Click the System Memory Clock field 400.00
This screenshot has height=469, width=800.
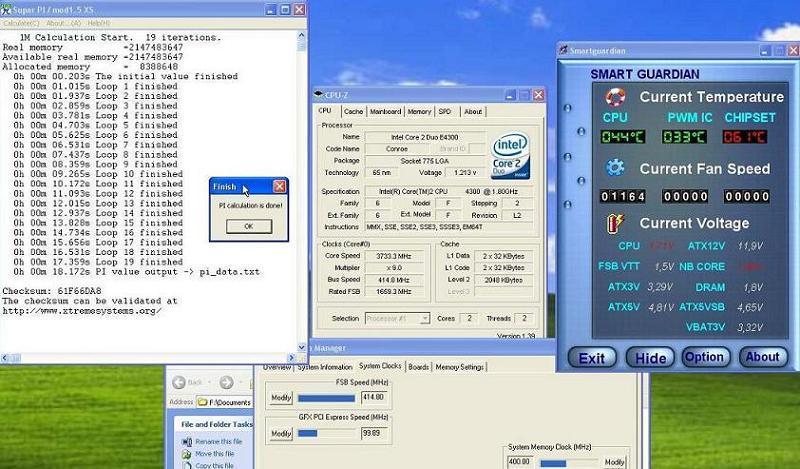pos(520,462)
